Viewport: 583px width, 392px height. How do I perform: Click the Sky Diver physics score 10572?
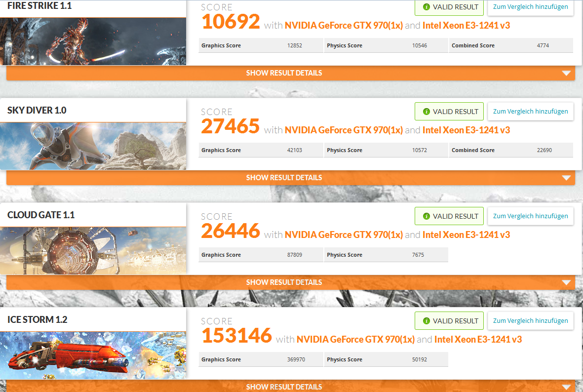pyautogui.click(x=420, y=150)
